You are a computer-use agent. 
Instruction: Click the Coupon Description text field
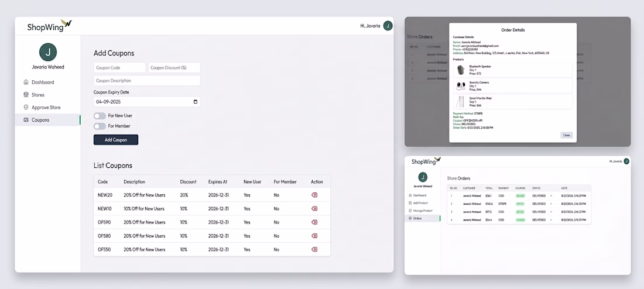[x=147, y=81]
